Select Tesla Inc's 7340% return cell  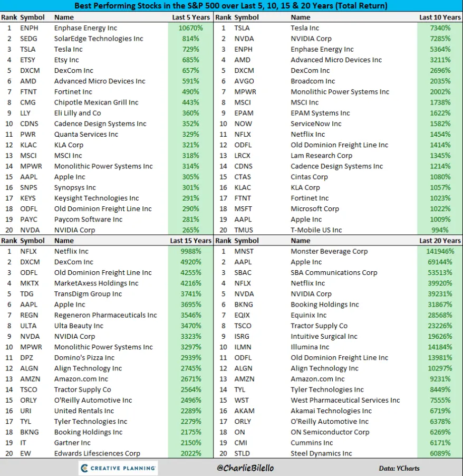[440, 28]
